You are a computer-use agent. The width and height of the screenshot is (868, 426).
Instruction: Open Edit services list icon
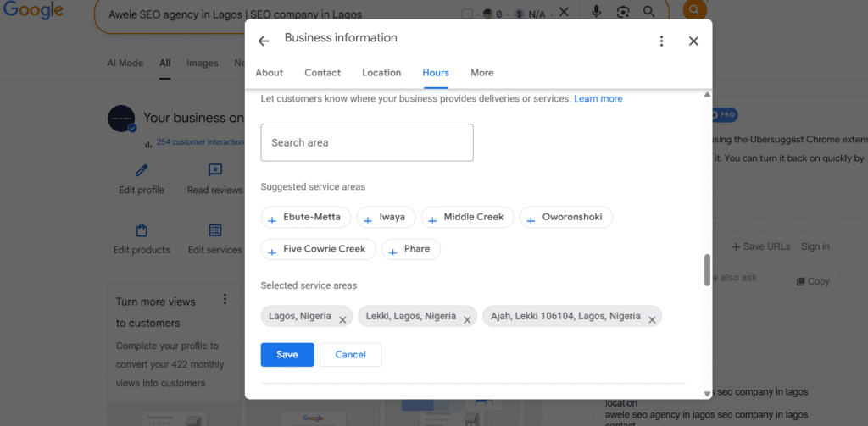point(214,230)
